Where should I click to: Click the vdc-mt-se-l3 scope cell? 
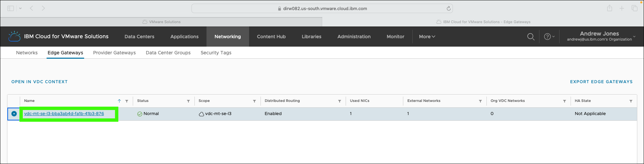218,114
